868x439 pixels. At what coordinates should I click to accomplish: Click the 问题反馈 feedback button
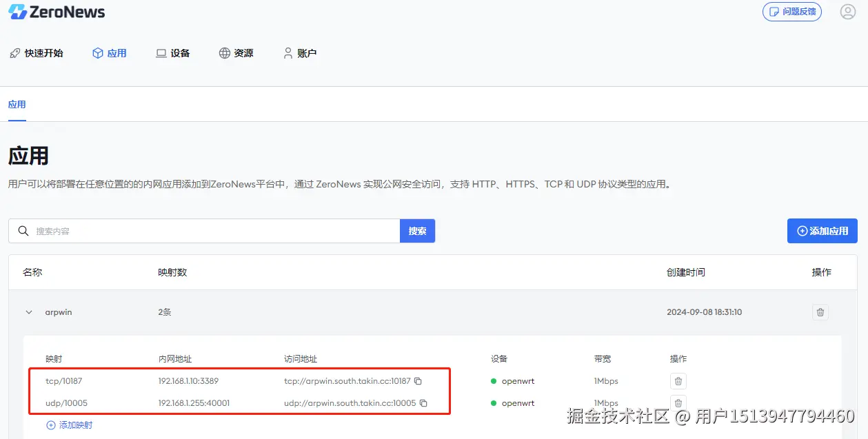pyautogui.click(x=792, y=12)
